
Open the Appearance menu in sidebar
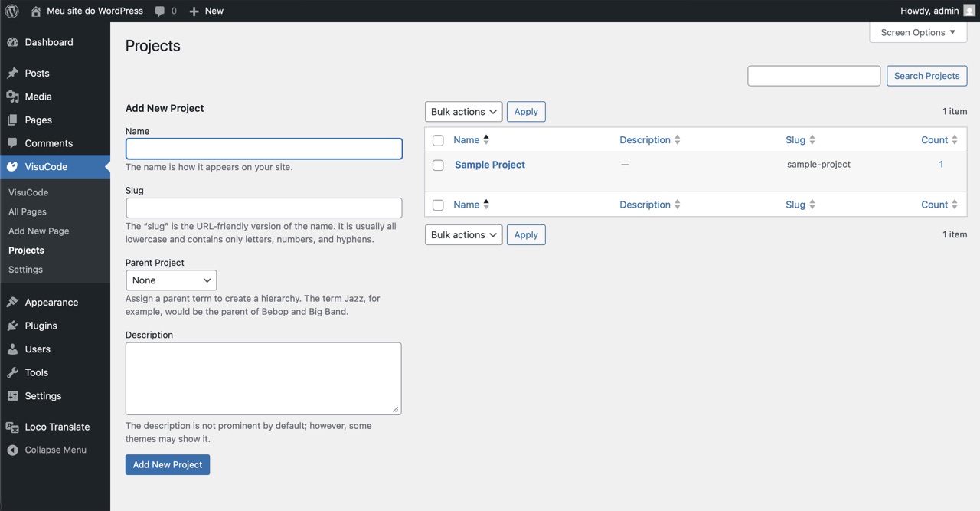click(51, 302)
